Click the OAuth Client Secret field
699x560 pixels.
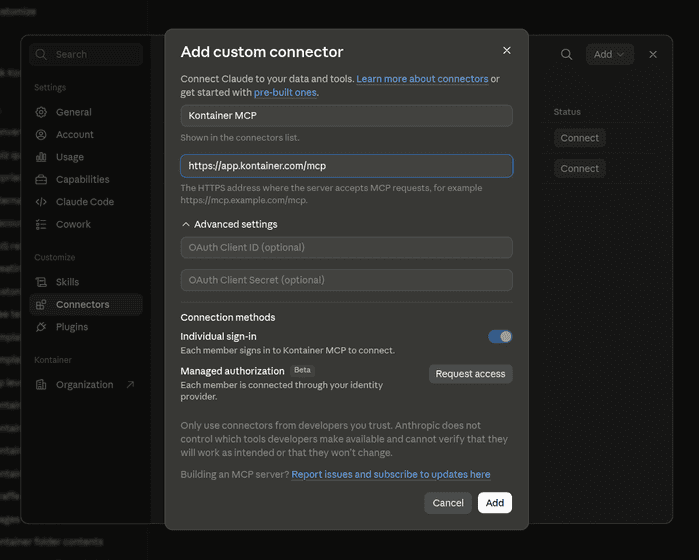(346, 280)
